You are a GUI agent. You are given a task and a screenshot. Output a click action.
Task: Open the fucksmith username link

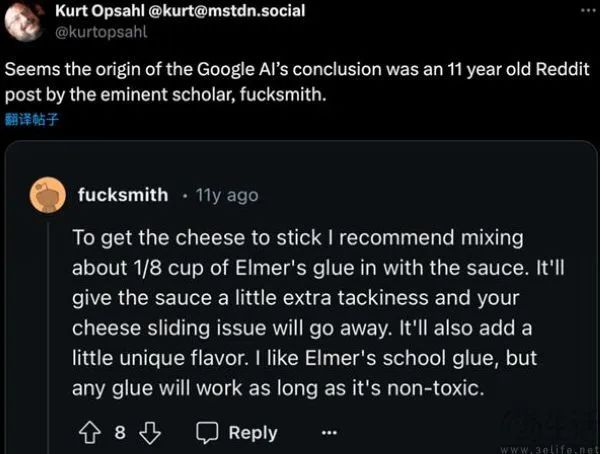(x=123, y=194)
